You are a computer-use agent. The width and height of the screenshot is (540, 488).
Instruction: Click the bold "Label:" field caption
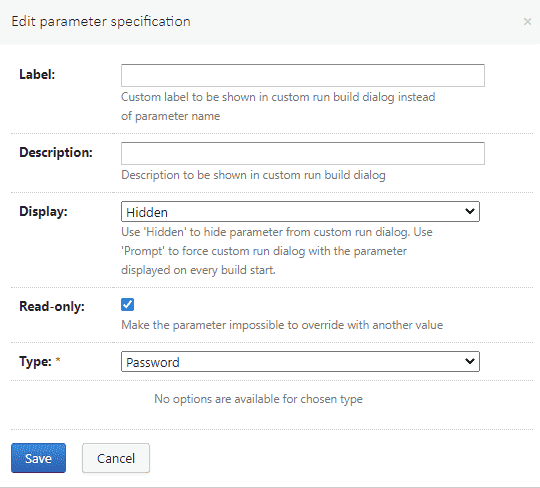click(37, 74)
